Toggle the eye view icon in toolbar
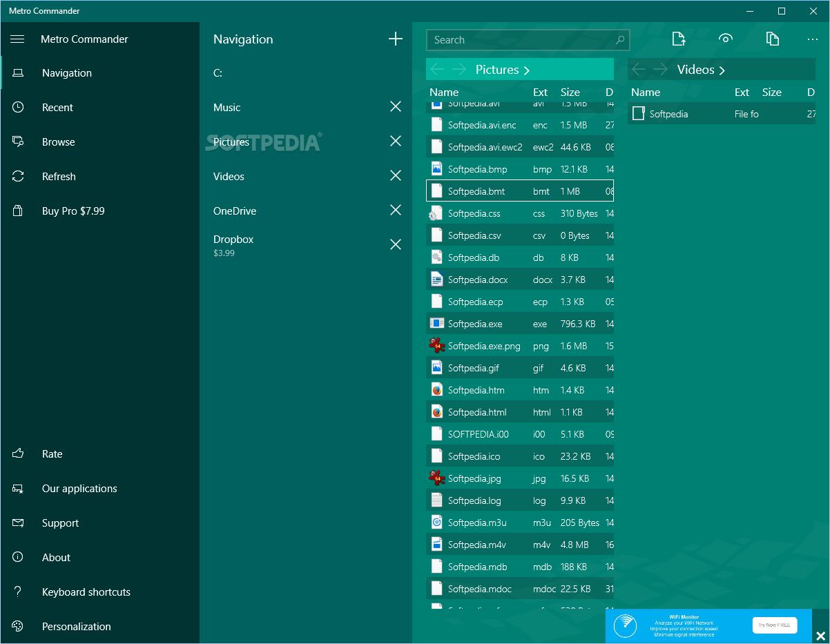The image size is (830, 644). [x=725, y=39]
